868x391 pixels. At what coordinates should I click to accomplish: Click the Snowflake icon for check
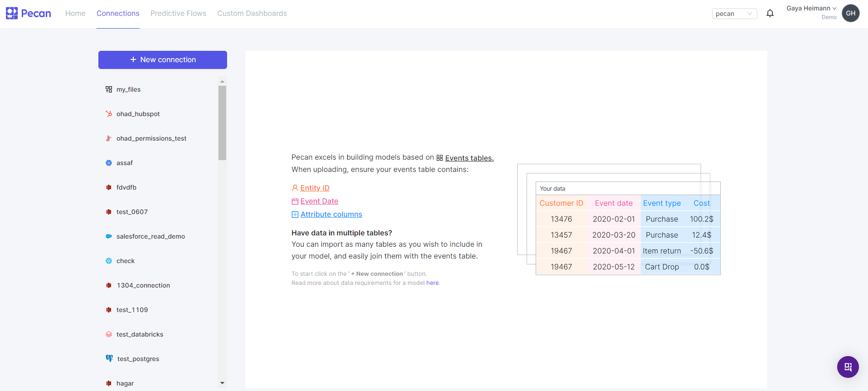click(109, 261)
